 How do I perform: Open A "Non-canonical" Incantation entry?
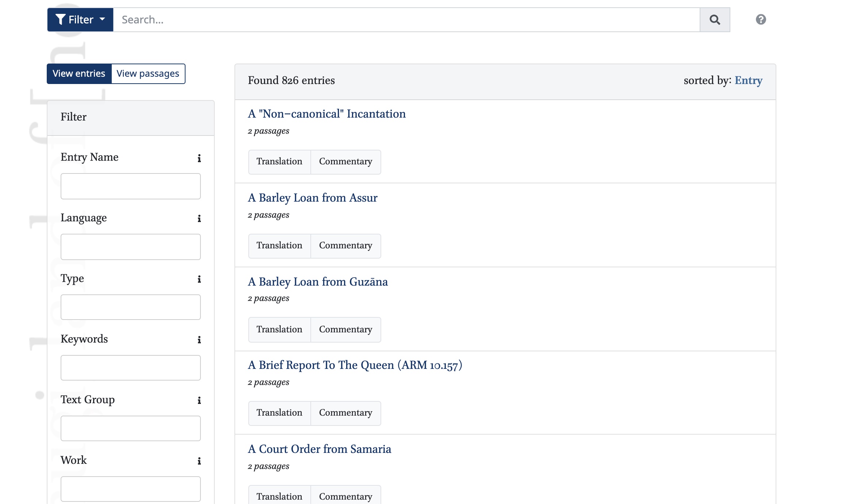coord(326,114)
